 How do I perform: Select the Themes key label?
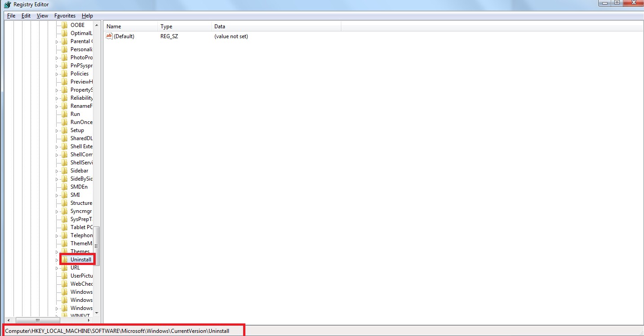(80, 252)
